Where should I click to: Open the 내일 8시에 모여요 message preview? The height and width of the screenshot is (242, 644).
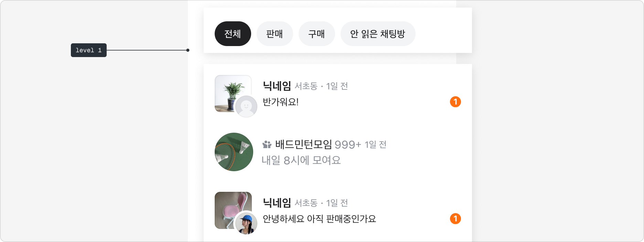pyautogui.click(x=301, y=160)
